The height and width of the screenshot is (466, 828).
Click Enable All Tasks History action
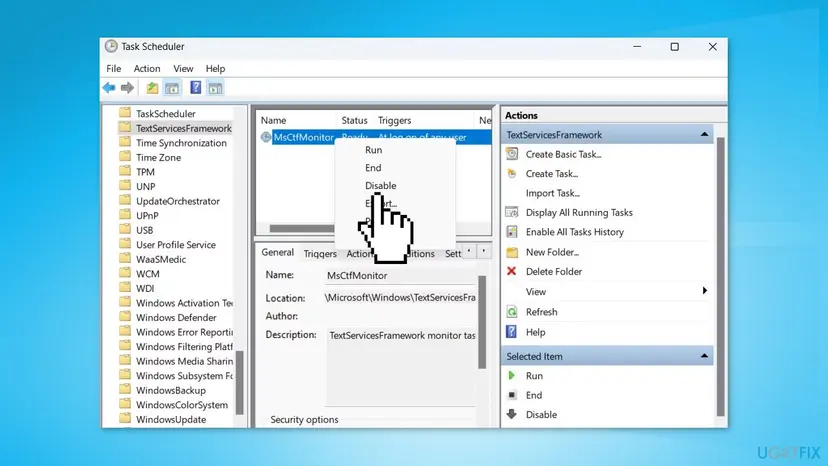click(x=575, y=232)
